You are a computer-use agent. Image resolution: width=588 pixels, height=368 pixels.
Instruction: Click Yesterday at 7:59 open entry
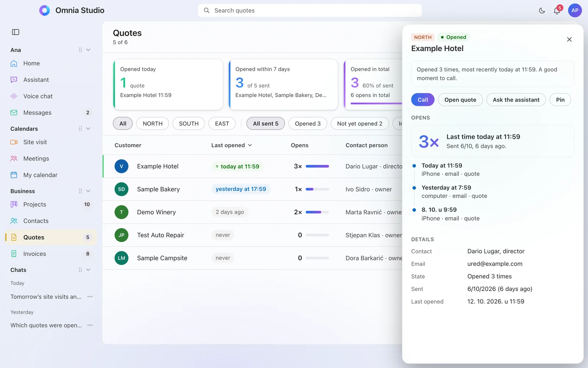(x=454, y=192)
